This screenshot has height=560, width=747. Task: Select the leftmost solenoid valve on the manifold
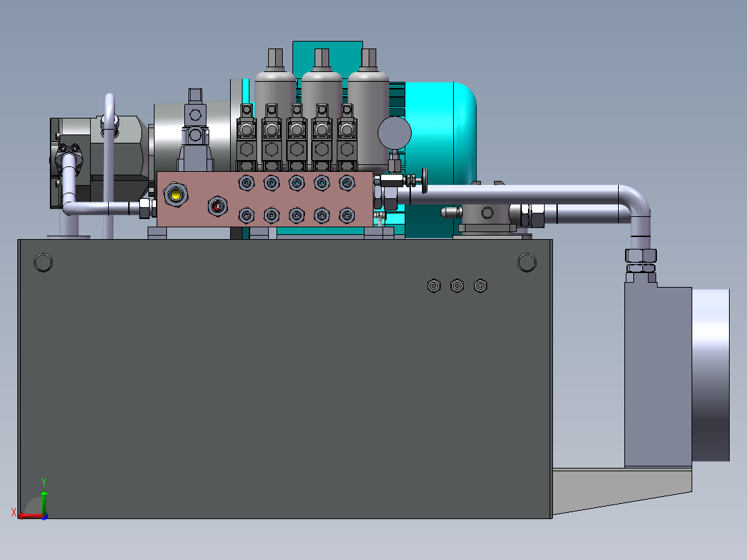pos(246,138)
